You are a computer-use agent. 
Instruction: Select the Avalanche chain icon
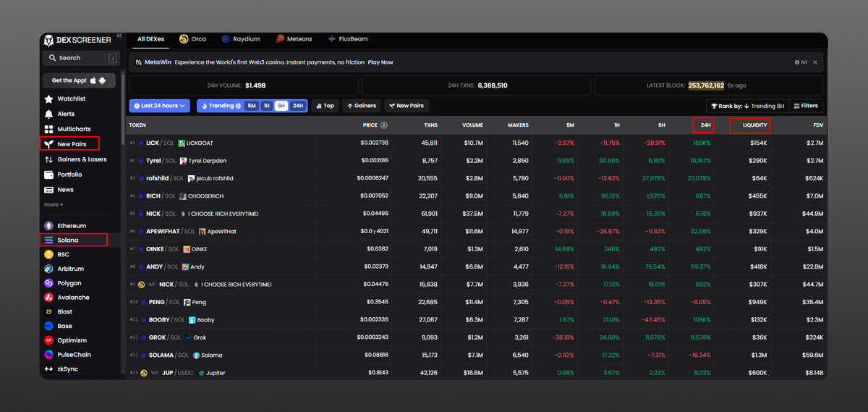coord(49,298)
